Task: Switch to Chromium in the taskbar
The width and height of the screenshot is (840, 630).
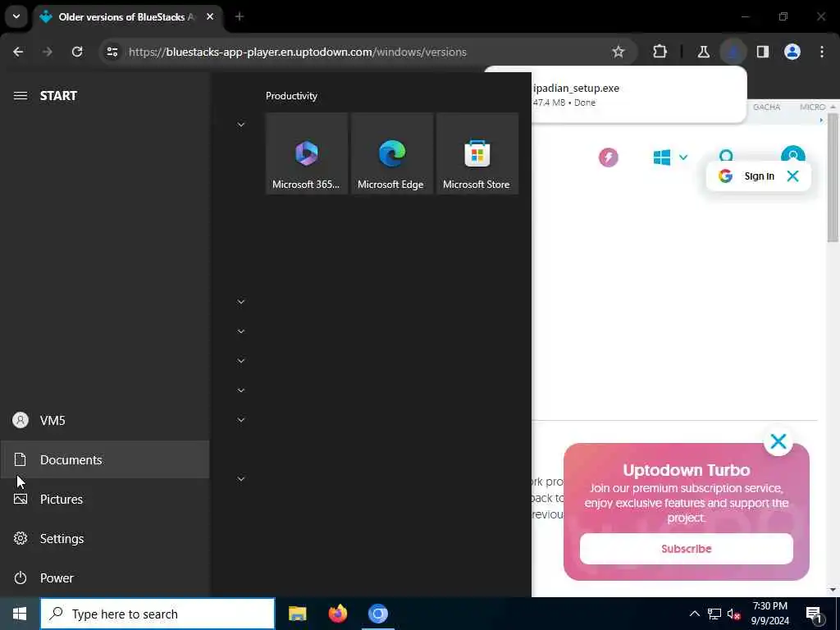Action: coord(377,614)
